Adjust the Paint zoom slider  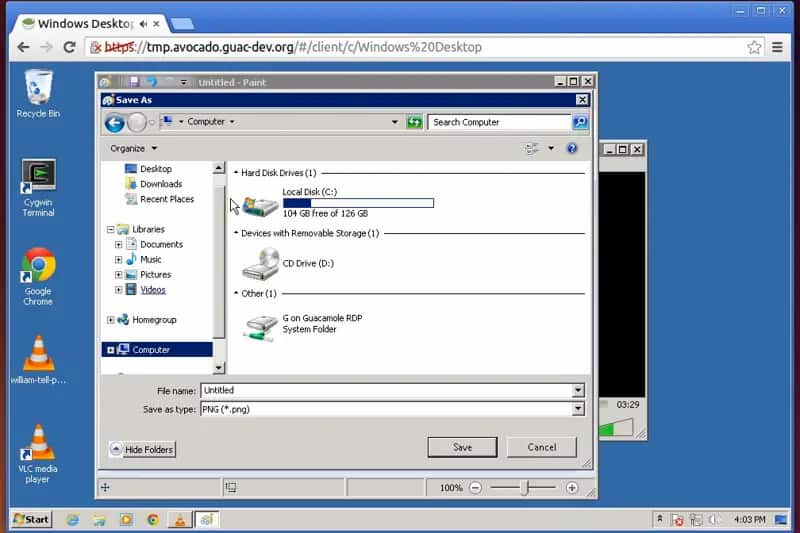point(524,488)
